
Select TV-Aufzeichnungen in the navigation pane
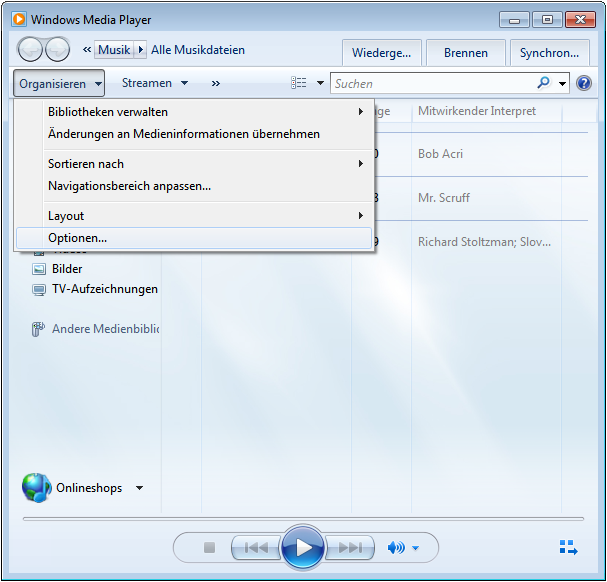tap(105, 289)
